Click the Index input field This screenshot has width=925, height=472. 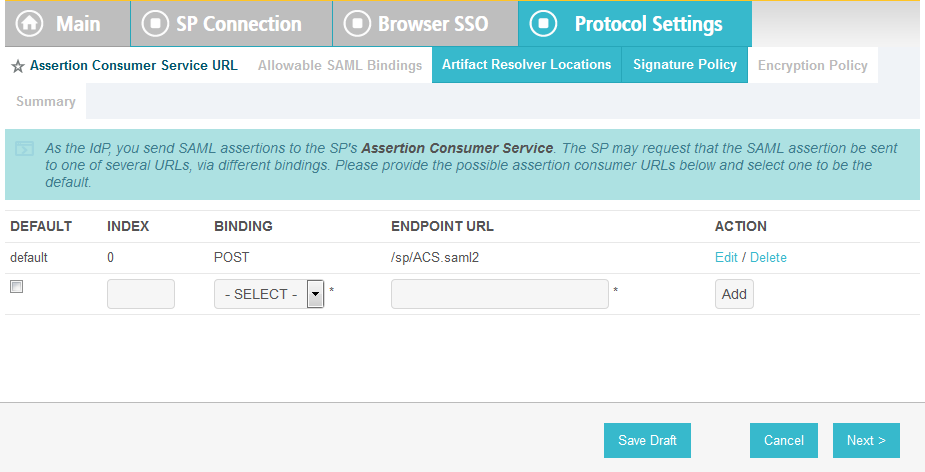click(141, 294)
